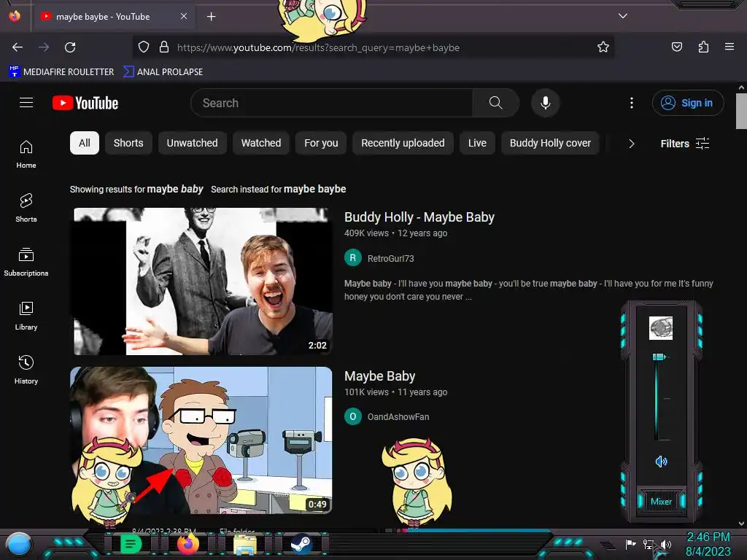Adjust the volume slider handle
Screen dimensions: 747x560
click(659, 357)
